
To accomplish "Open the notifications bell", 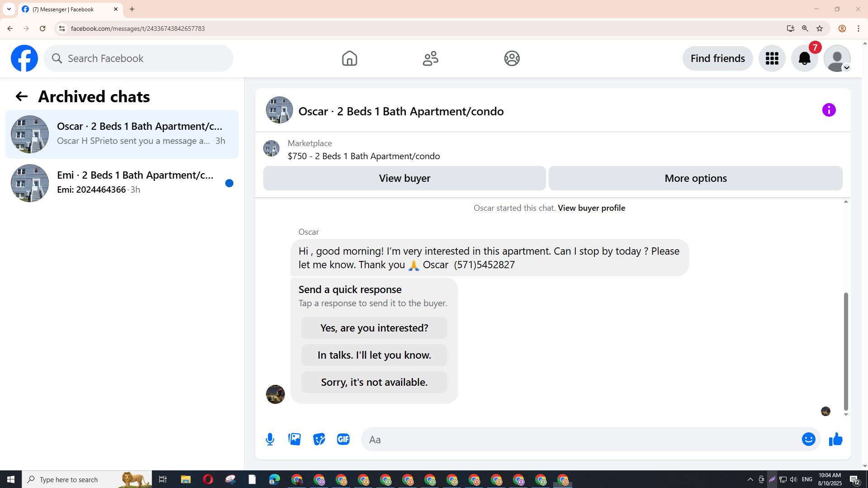I will [804, 58].
